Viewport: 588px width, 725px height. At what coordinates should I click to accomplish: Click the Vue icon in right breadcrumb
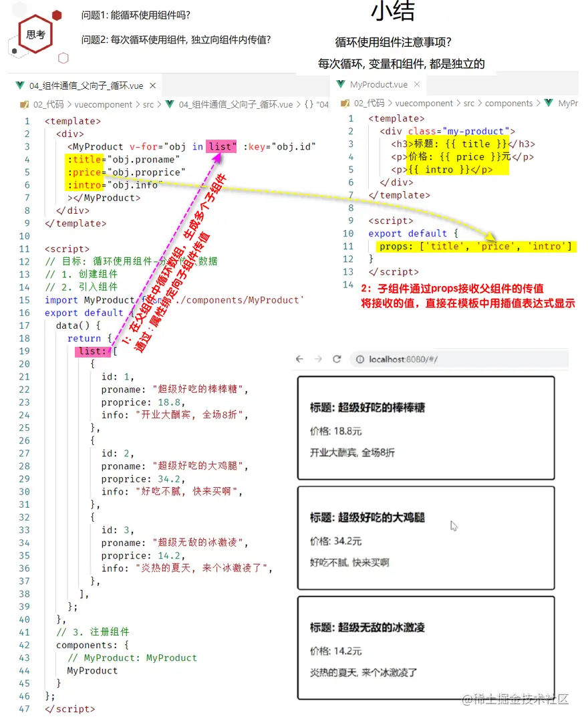coord(549,103)
